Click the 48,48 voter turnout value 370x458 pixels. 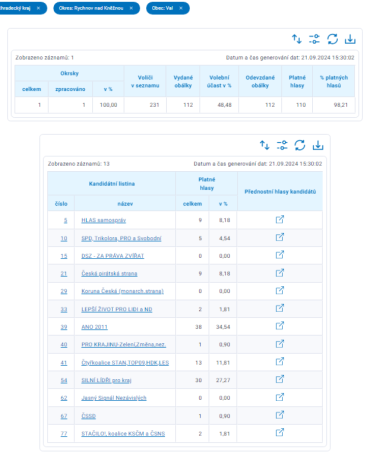(225, 105)
